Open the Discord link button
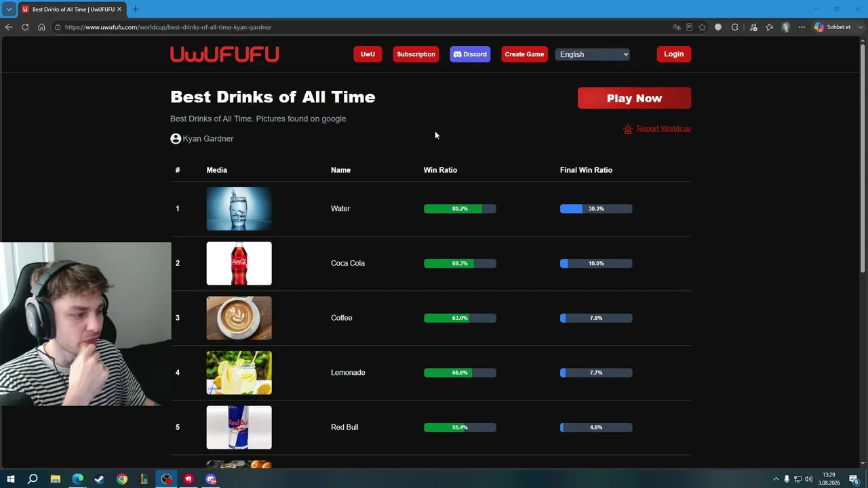 470,54
